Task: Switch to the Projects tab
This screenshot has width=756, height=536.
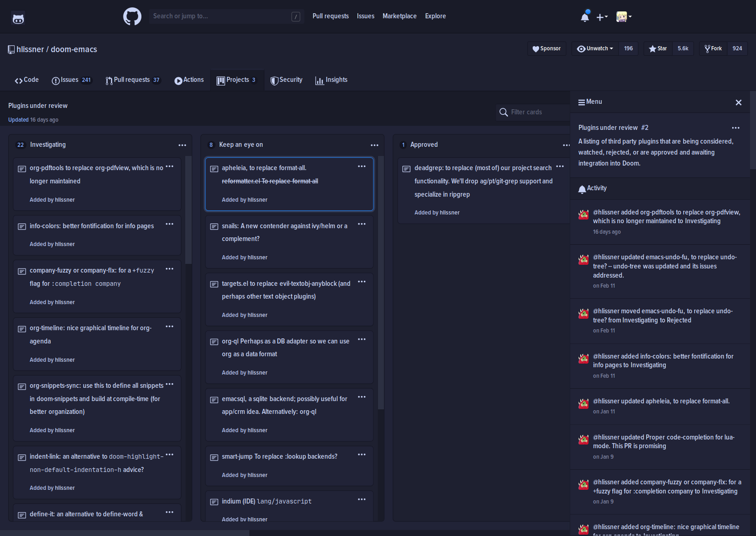Action: [x=237, y=80]
